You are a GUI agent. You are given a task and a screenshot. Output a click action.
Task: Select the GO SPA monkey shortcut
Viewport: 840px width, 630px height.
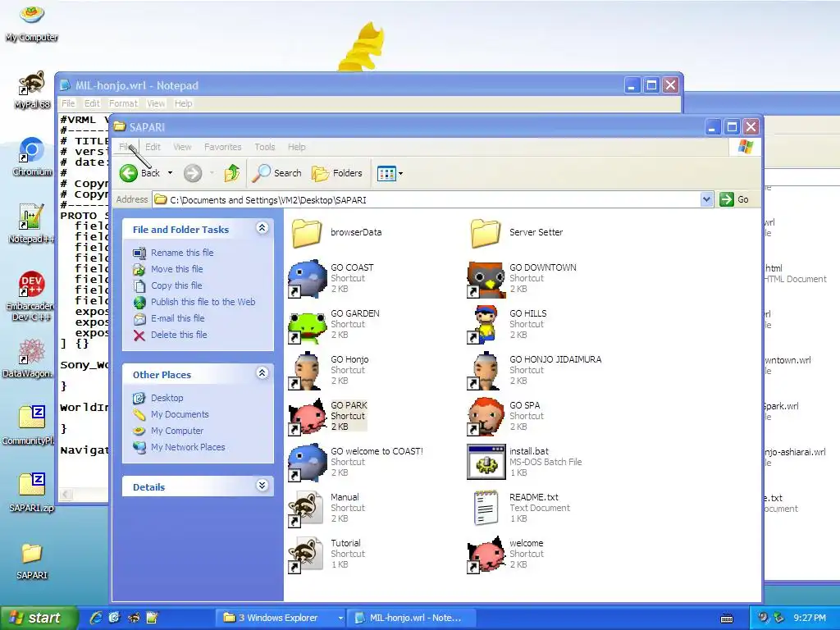coord(486,417)
